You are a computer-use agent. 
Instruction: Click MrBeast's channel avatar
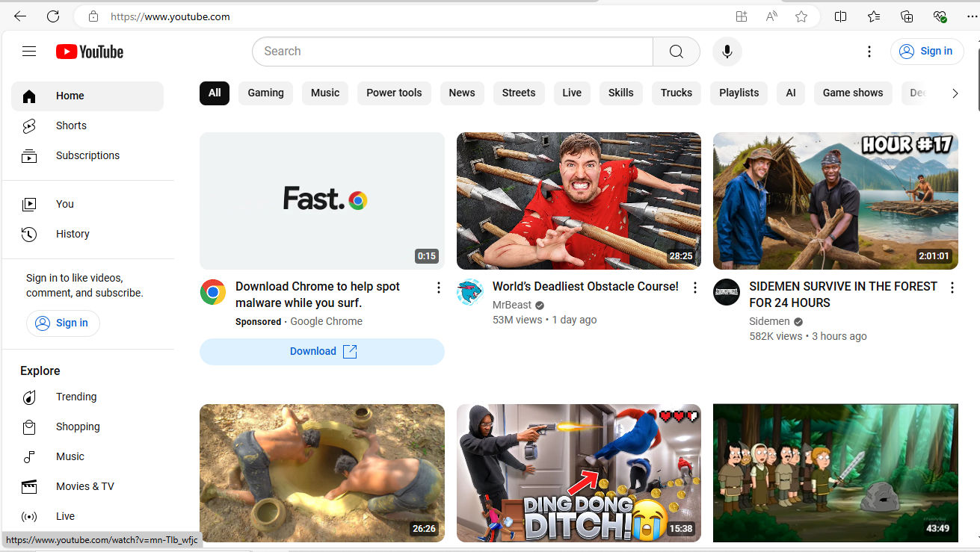[470, 292]
